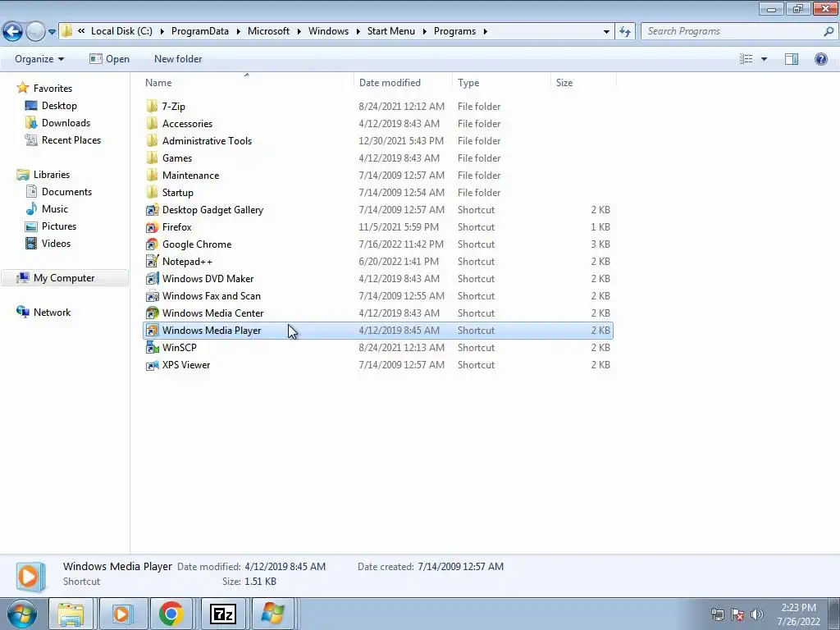Select the Games folder icon
Viewport: 840px width, 630px height.
tap(152, 157)
